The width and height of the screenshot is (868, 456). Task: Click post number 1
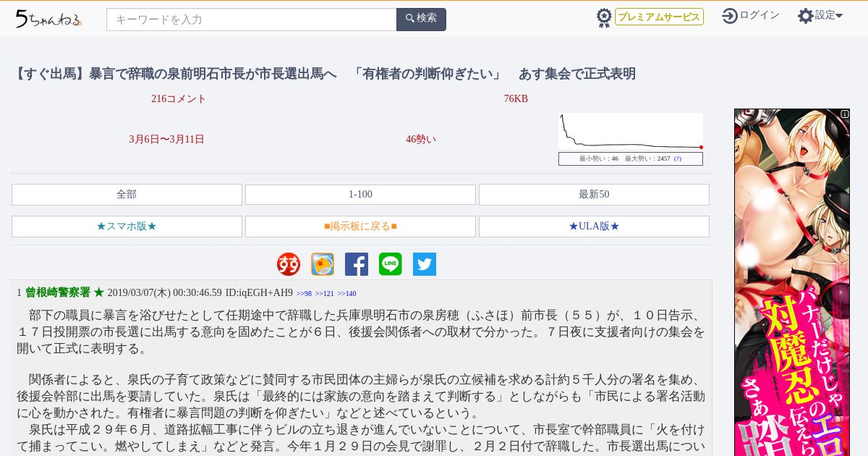[x=20, y=293]
